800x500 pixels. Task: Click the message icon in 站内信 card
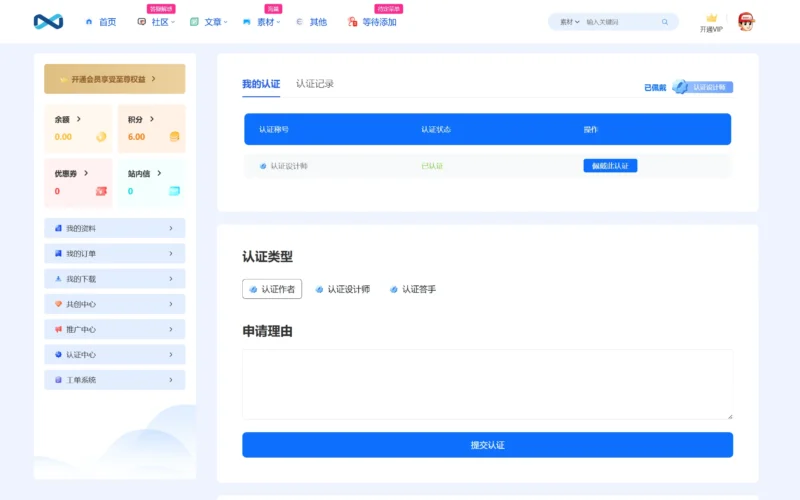pos(174,191)
